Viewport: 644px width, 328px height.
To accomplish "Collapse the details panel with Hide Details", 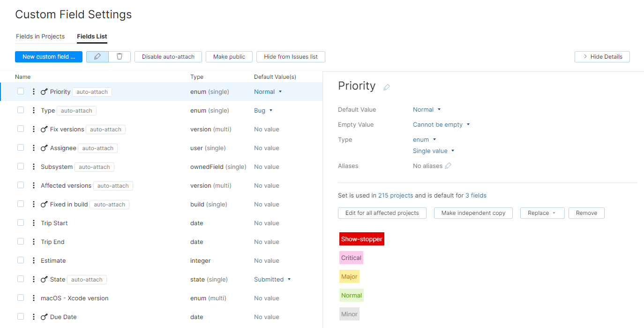I will (x=602, y=56).
